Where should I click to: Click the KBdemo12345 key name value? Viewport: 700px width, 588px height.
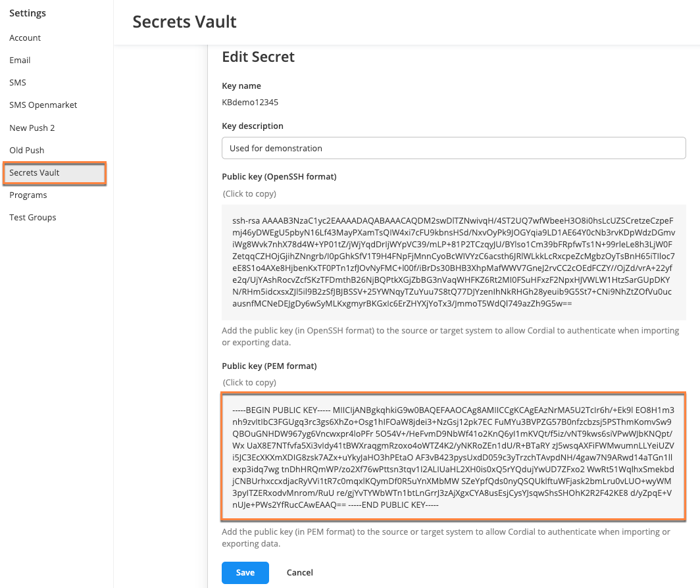(250, 103)
